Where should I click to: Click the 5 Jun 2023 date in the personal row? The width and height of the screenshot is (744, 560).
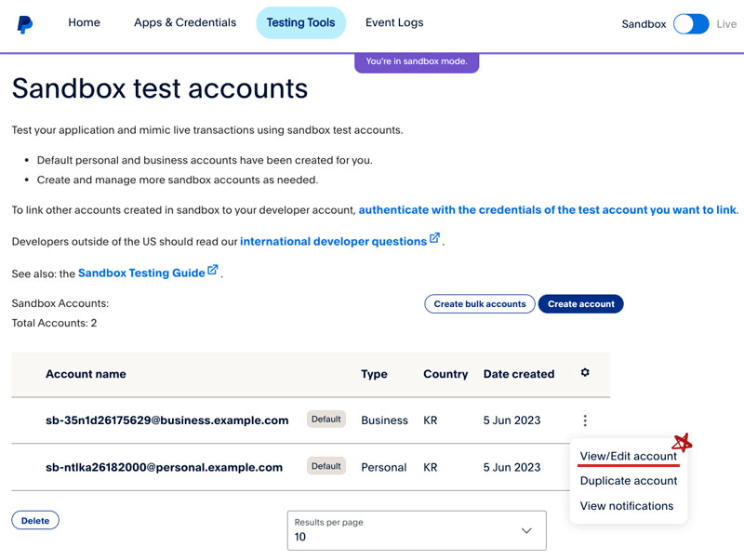[512, 467]
